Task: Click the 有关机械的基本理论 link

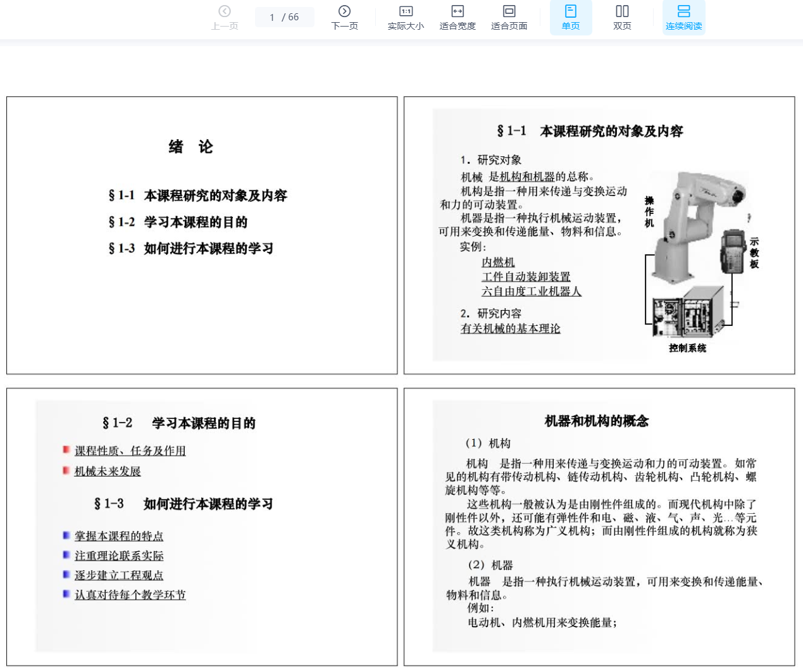Action: click(510, 328)
